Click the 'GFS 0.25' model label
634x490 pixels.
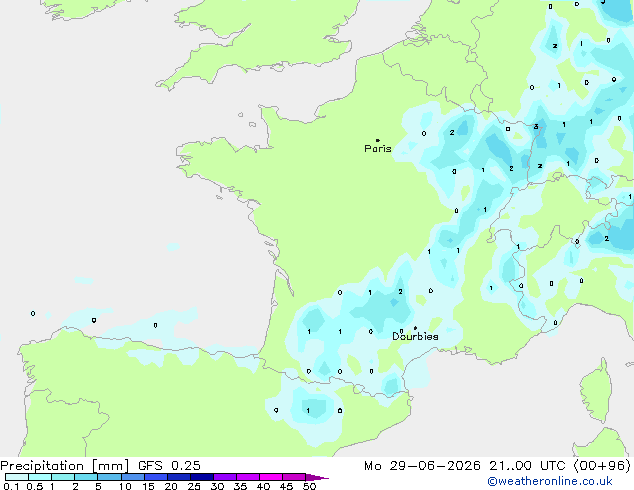tap(169, 466)
